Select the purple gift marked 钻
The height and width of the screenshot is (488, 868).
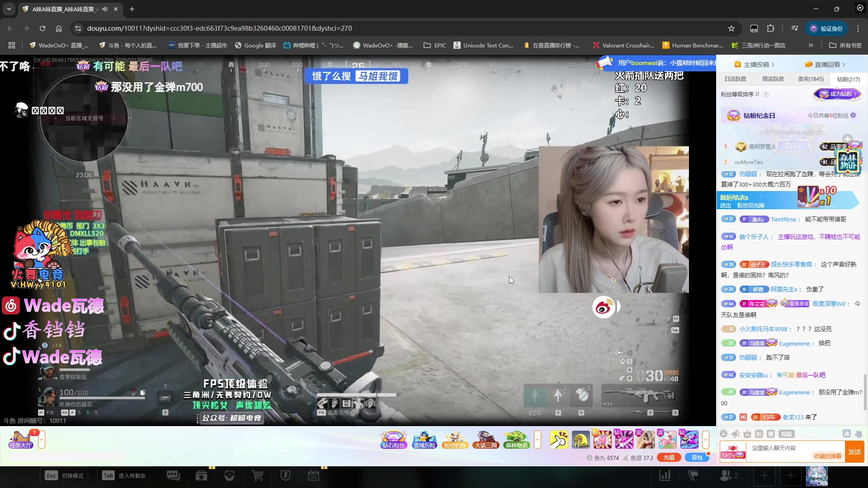624,439
